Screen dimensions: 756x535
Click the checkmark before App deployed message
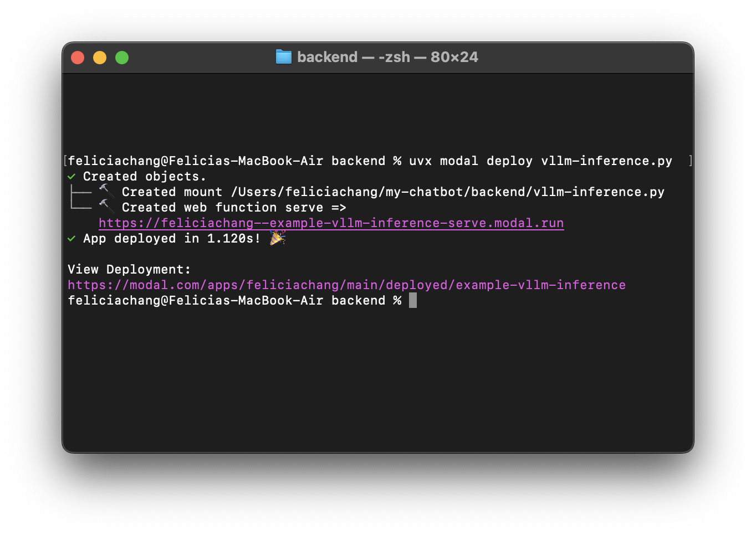coord(71,238)
